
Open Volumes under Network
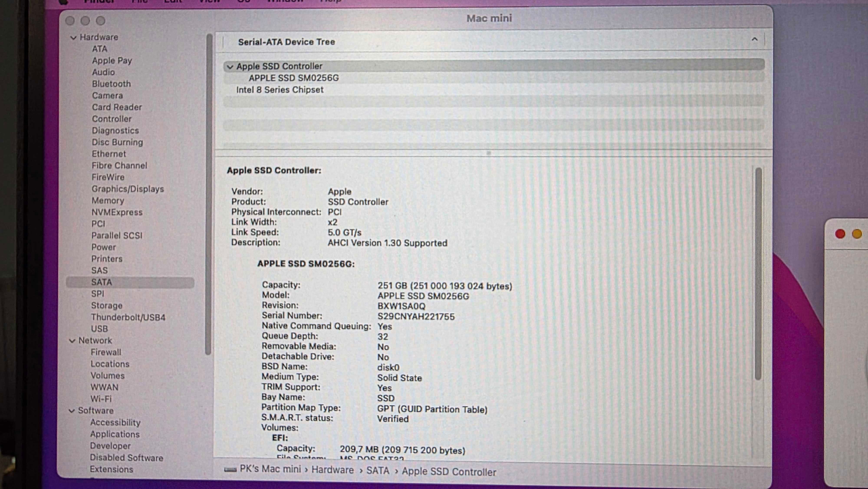point(107,376)
